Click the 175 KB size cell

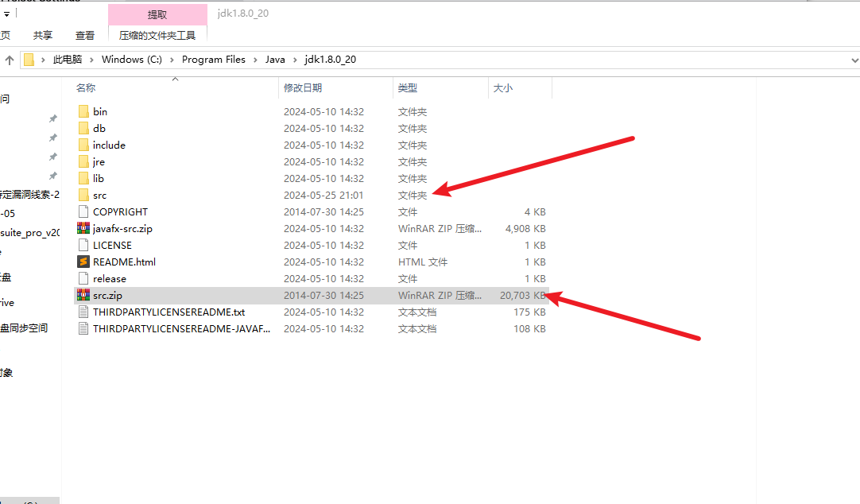coord(529,312)
